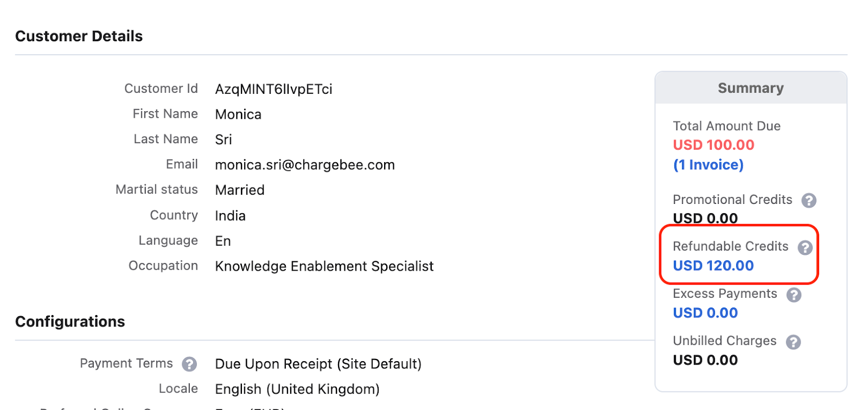Screen dimensions: 868x410
Task: Click the English (United Kingdom) locale value
Action: [297, 389]
